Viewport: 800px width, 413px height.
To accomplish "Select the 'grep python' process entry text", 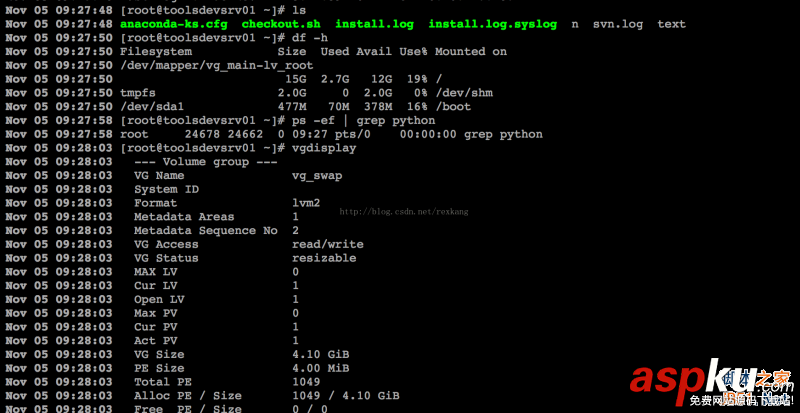I will click(x=503, y=134).
